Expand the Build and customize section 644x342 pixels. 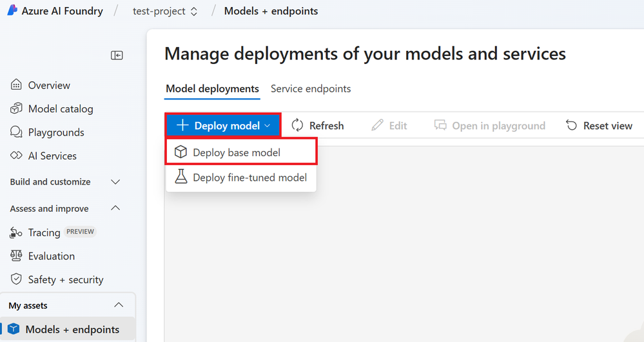[116, 182]
